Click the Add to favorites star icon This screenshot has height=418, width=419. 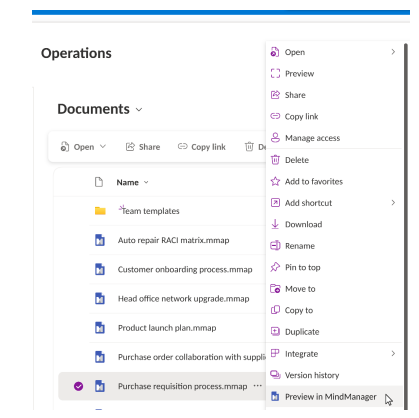coord(275,181)
